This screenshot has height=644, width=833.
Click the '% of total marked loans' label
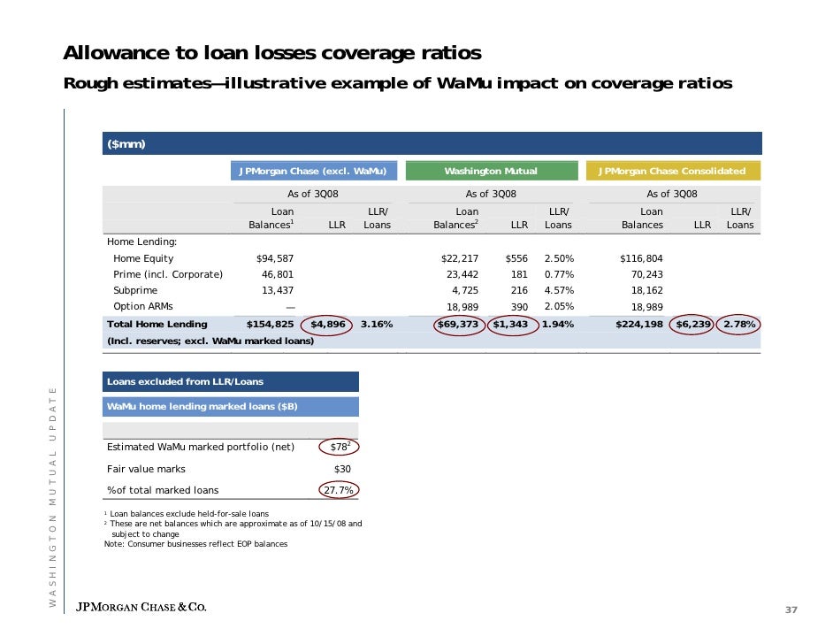coord(163,490)
